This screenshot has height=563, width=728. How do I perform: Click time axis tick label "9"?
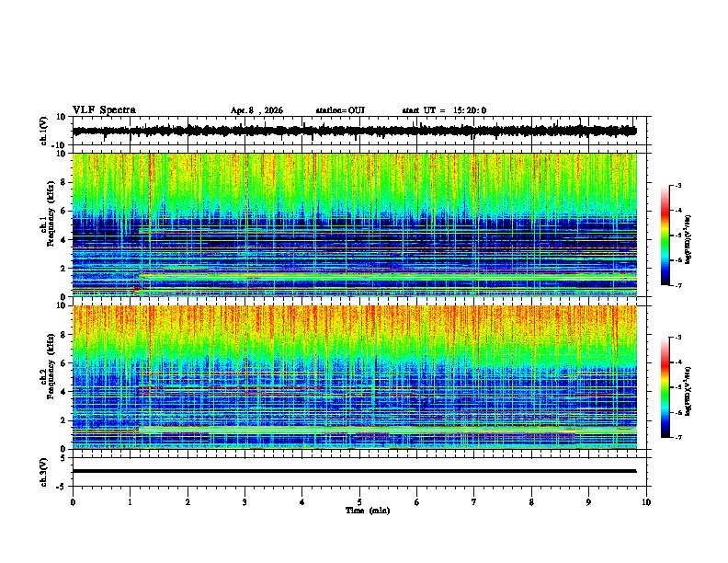pyautogui.click(x=588, y=502)
